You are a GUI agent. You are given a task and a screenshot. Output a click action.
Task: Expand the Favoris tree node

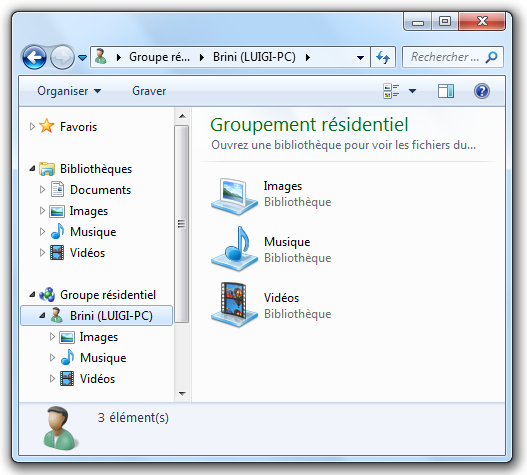(32, 127)
